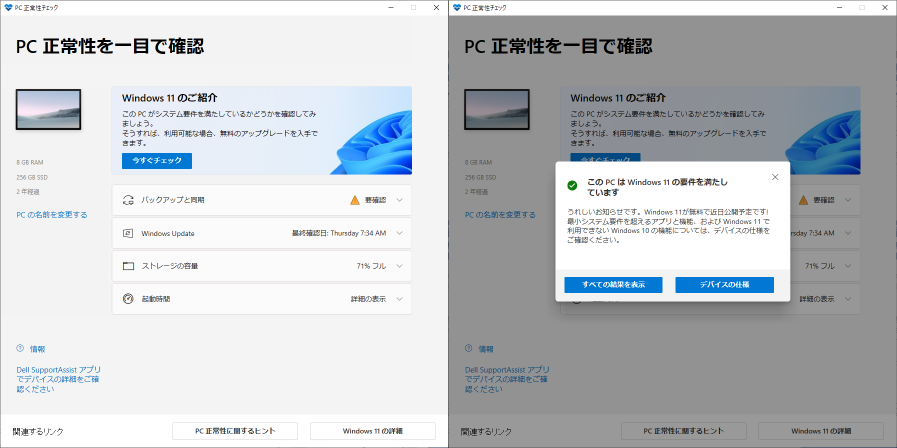This screenshot has width=897, height=448.
Task: Click orange warning icon in left window
Action: [355, 200]
